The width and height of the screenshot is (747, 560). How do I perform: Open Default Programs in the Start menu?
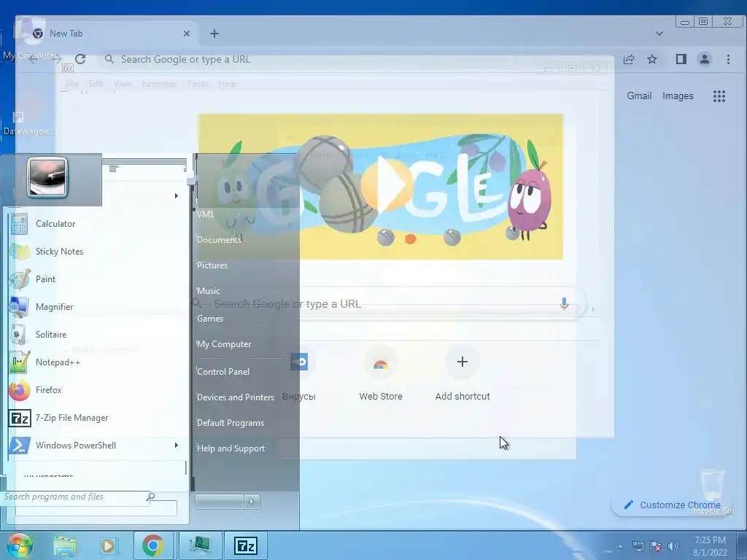[230, 423]
